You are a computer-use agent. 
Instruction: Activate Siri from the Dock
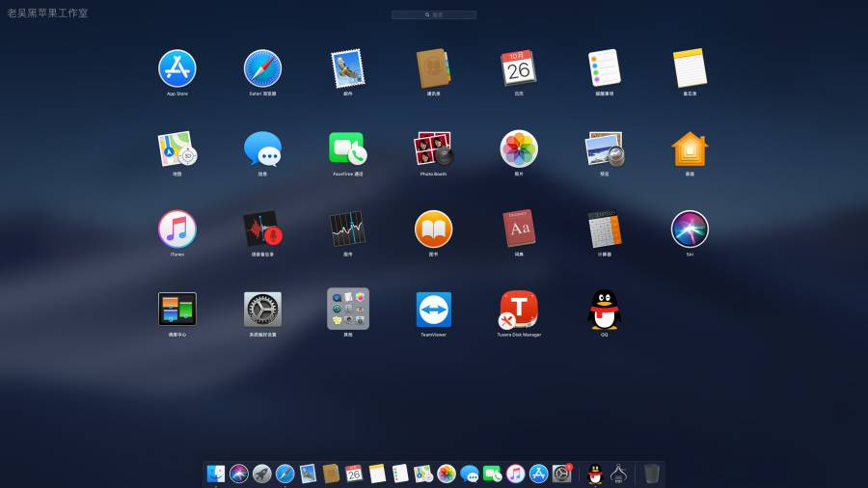click(239, 474)
